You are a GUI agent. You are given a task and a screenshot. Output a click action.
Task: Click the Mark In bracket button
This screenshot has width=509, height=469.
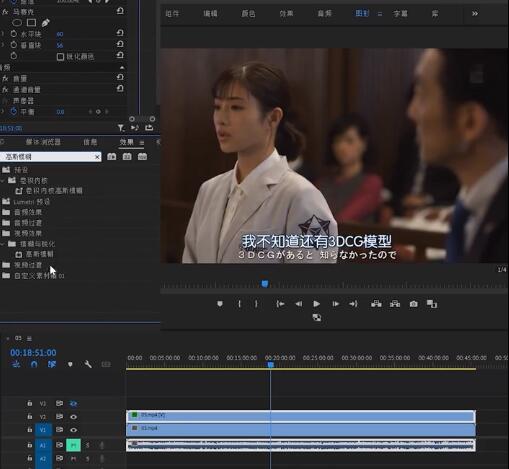(239, 304)
